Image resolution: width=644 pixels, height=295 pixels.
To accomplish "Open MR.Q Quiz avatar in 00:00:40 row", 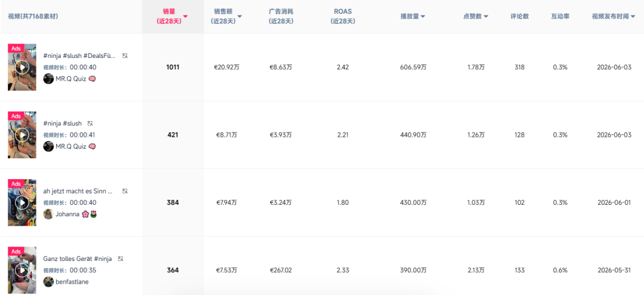I will [48, 79].
